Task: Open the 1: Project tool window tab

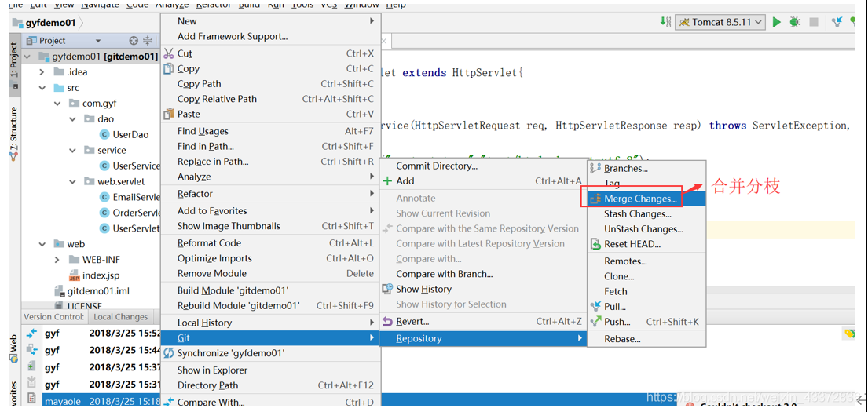Action: click(14, 64)
